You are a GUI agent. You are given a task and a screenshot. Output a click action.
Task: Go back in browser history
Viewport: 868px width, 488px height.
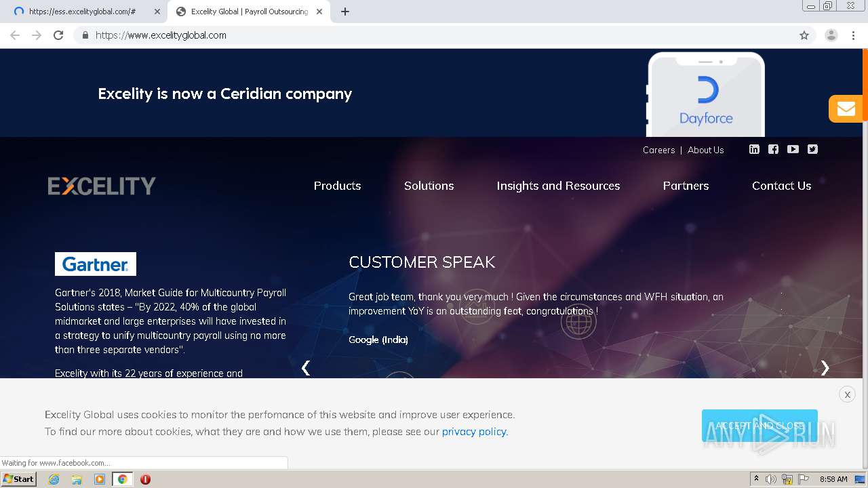tap(15, 35)
